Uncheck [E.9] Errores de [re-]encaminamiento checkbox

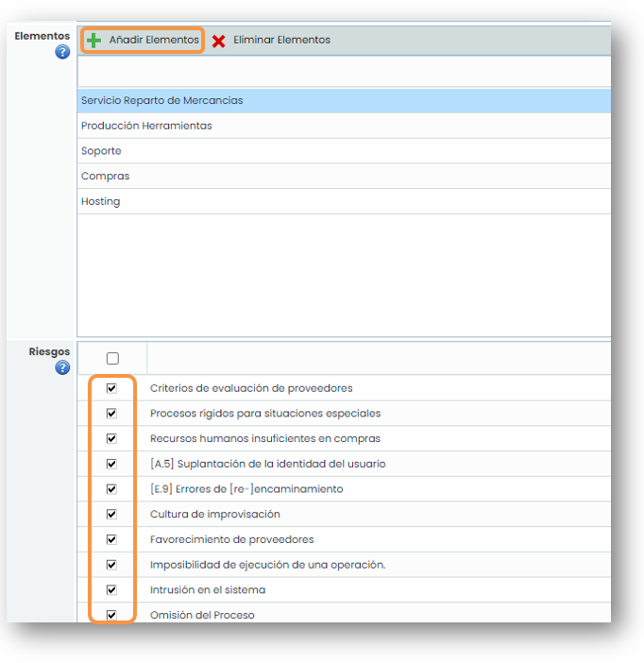(112, 489)
